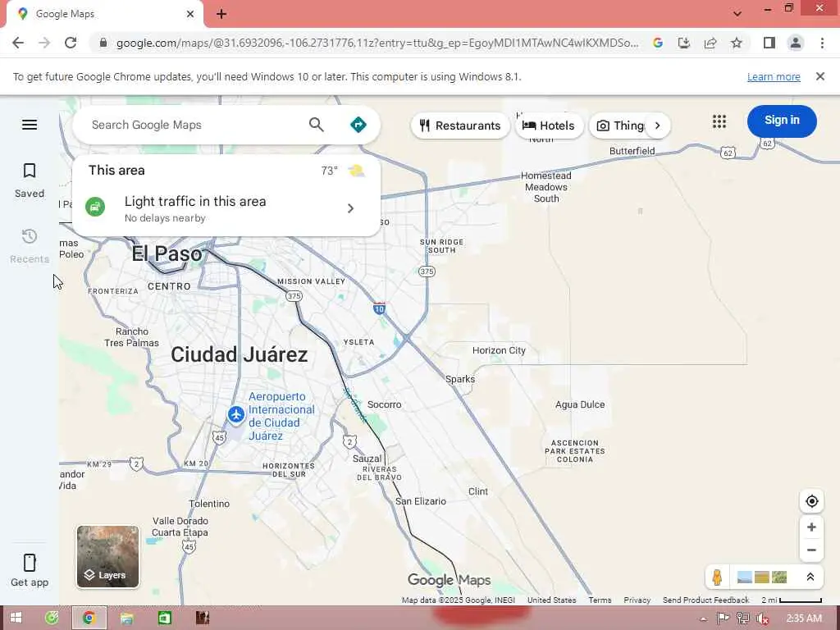The width and height of the screenshot is (840, 630).
Task: Share this page via toolbar icon
Action: pos(710,43)
